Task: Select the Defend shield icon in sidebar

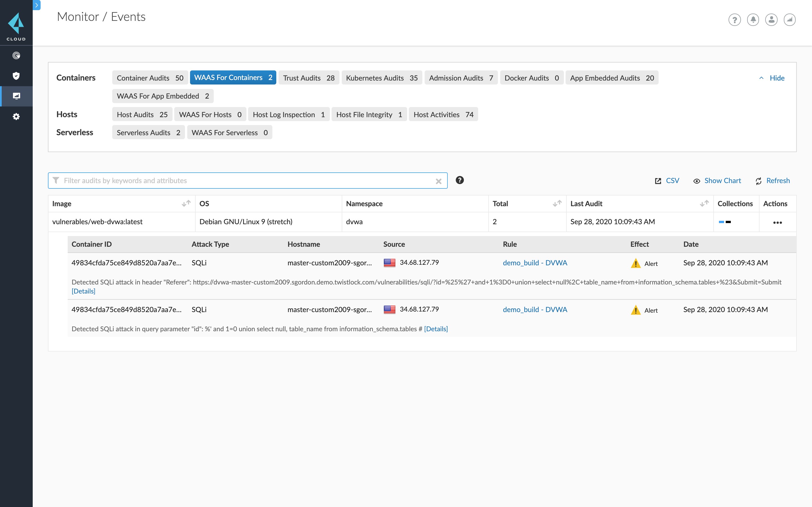Action: (16, 75)
